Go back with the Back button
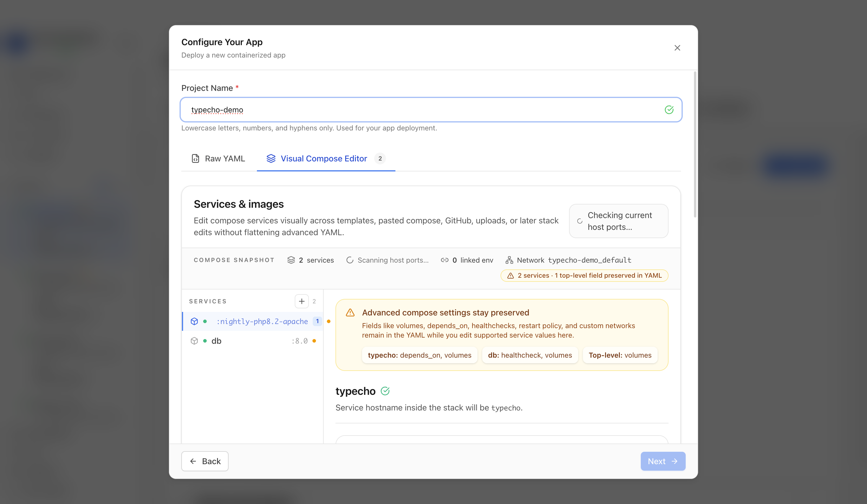This screenshot has width=867, height=504. (x=205, y=461)
